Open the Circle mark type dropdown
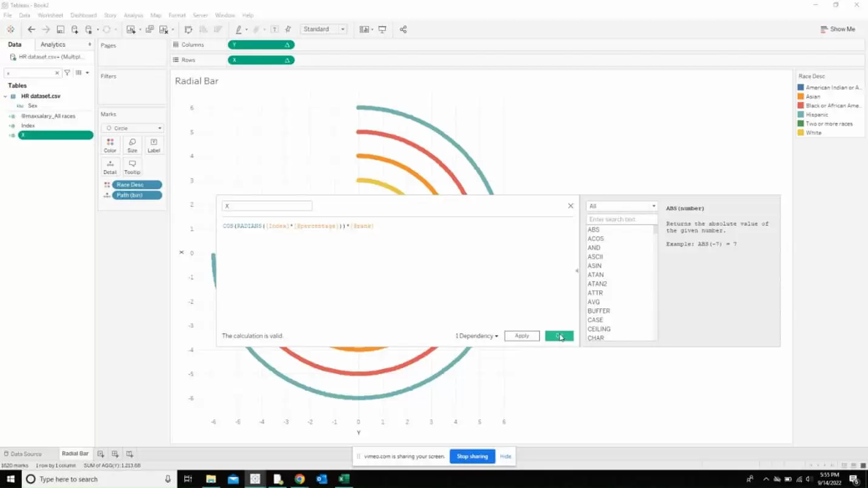The height and width of the screenshot is (488, 868). (x=132, y=128)
